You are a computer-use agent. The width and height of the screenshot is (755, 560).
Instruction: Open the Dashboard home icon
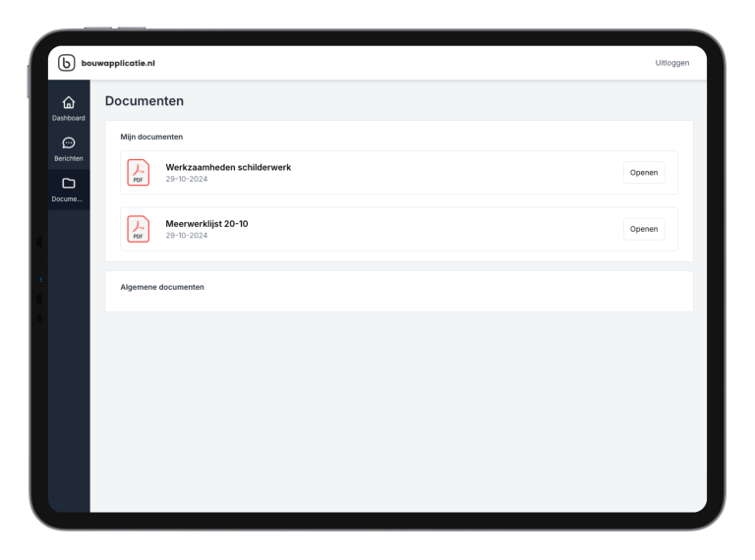[69, 102]
